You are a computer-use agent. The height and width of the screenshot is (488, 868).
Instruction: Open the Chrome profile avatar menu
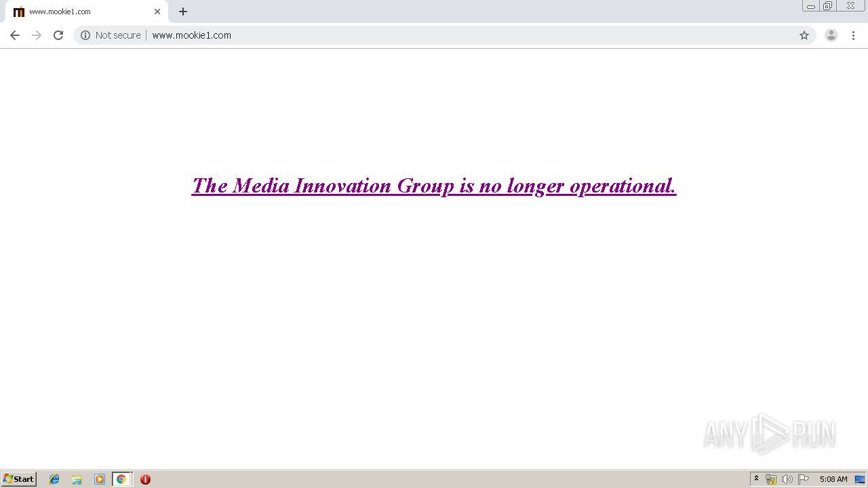[831, 35]
